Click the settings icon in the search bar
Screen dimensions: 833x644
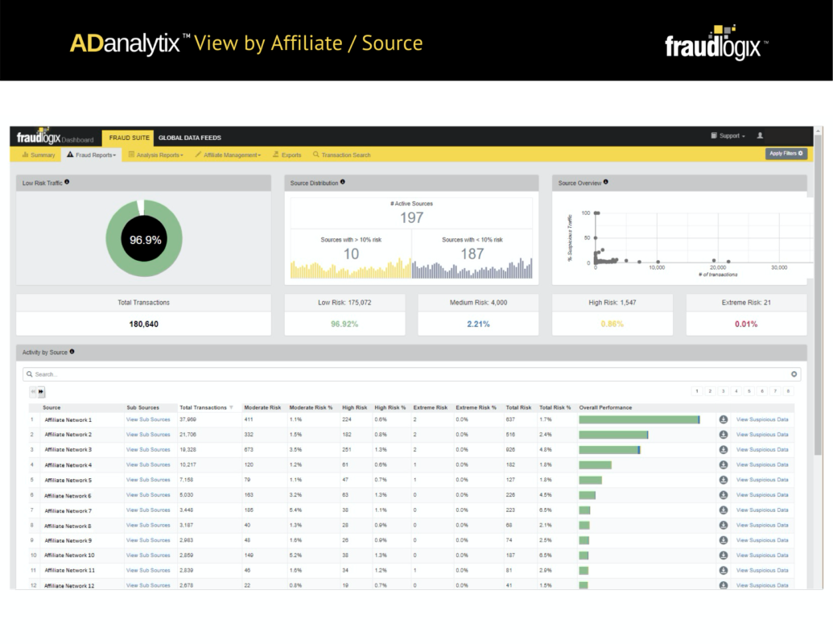tap(794, 374)
